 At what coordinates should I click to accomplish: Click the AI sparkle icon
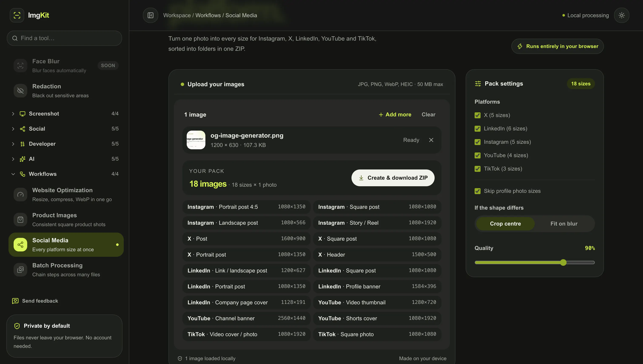coord(23,159)
